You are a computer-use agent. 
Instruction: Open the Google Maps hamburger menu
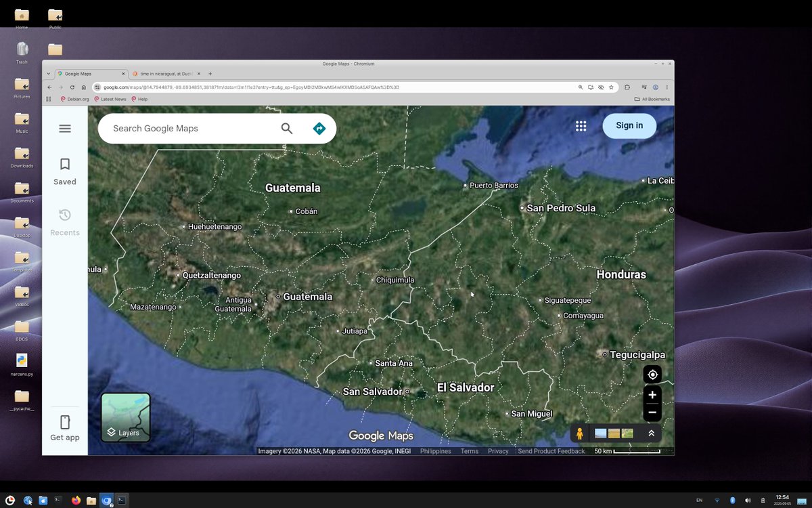click(x=65, y=128)
